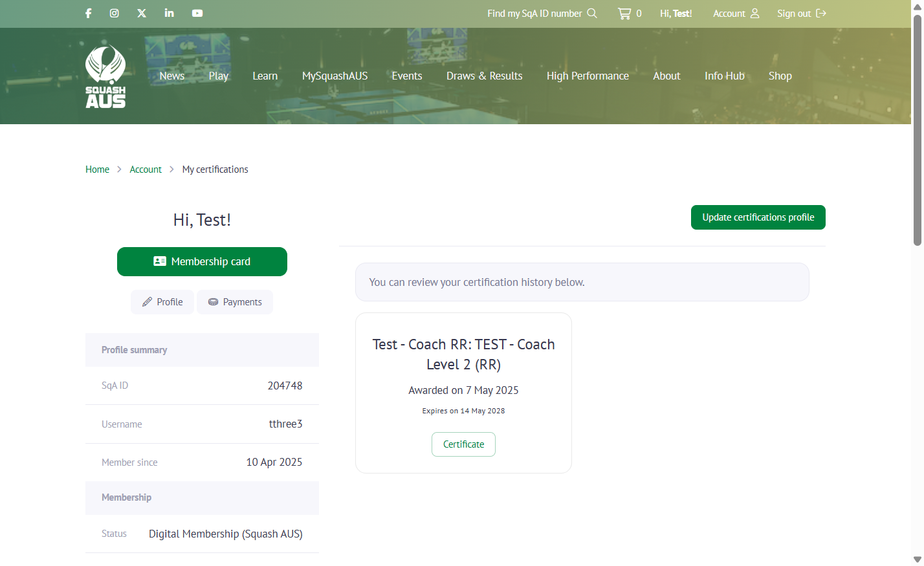924x566 pixels.
Task: Click the Profile button with pencil icon
Action: pyautogui.click(x=162, y=302)
